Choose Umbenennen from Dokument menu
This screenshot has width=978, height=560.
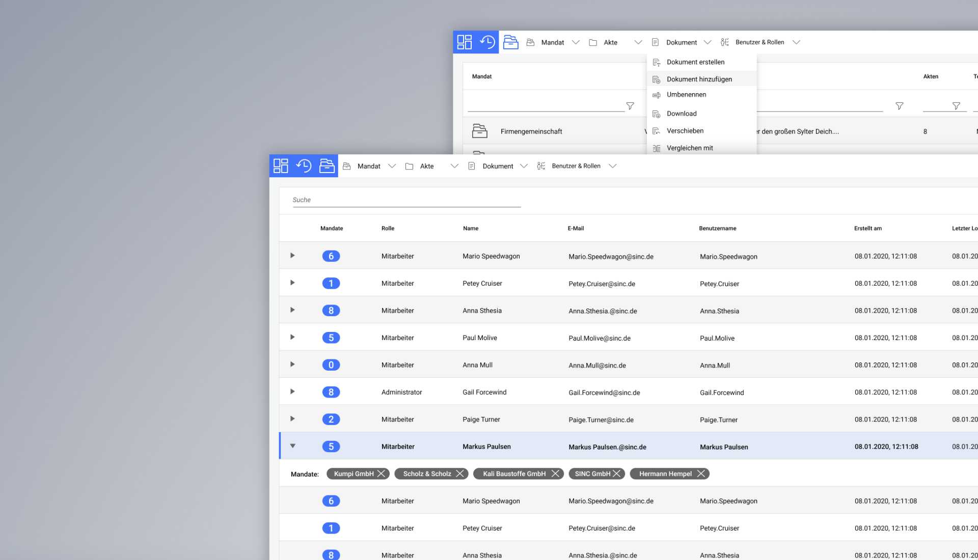686,95
